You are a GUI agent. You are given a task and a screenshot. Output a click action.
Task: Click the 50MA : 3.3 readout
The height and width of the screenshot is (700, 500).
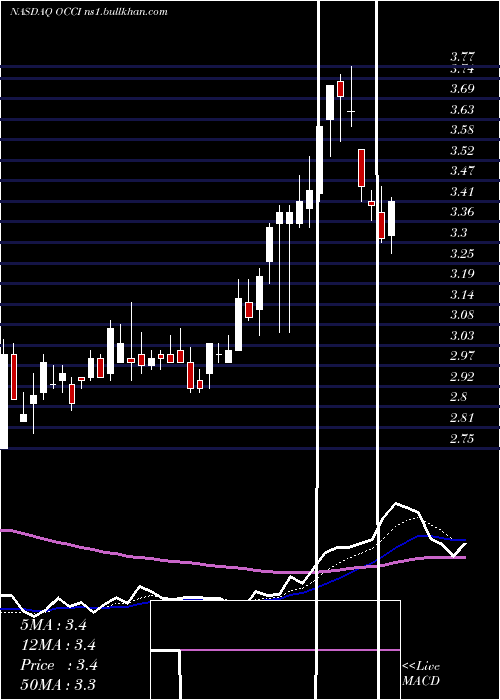(x=58, y=685)
